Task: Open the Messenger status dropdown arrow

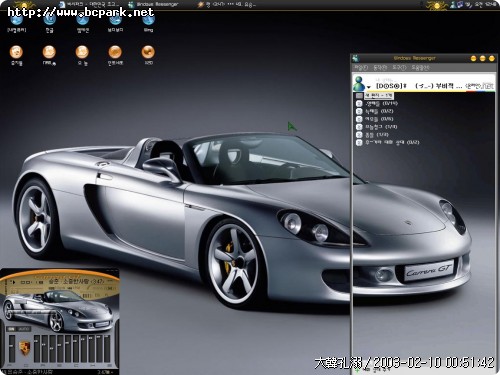Action: (369, 87)
